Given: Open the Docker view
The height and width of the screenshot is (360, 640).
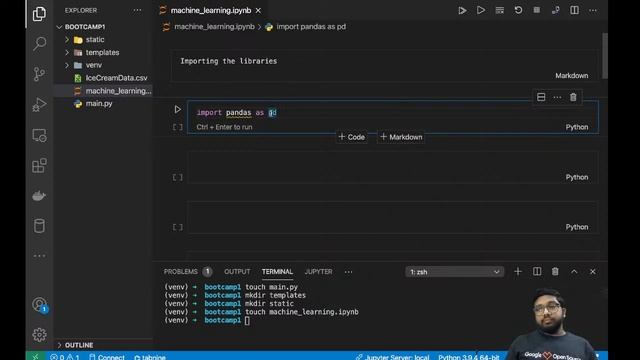Looking at the screenshot, I should point(39,196).
